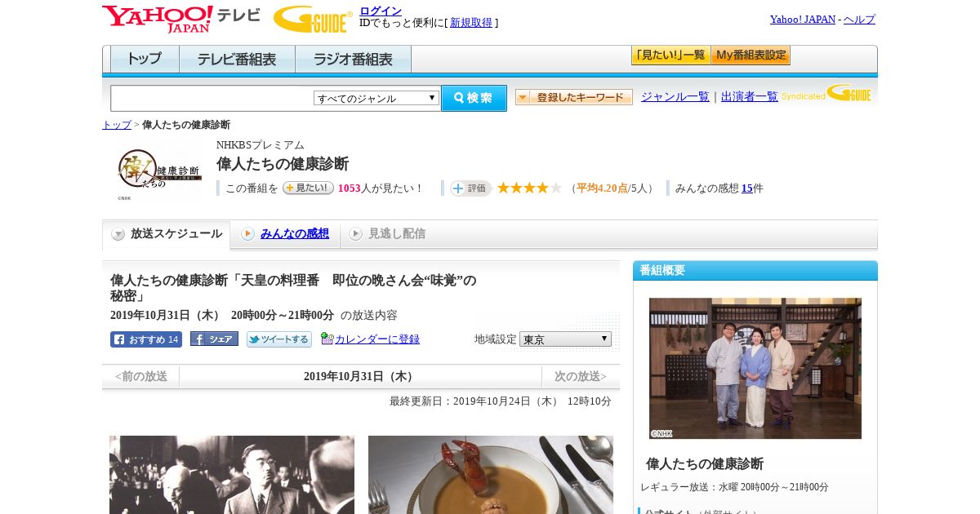Go to 次の放送> next broadcast
This screenshot has width=980, height=514.
[x=581, y=376]
